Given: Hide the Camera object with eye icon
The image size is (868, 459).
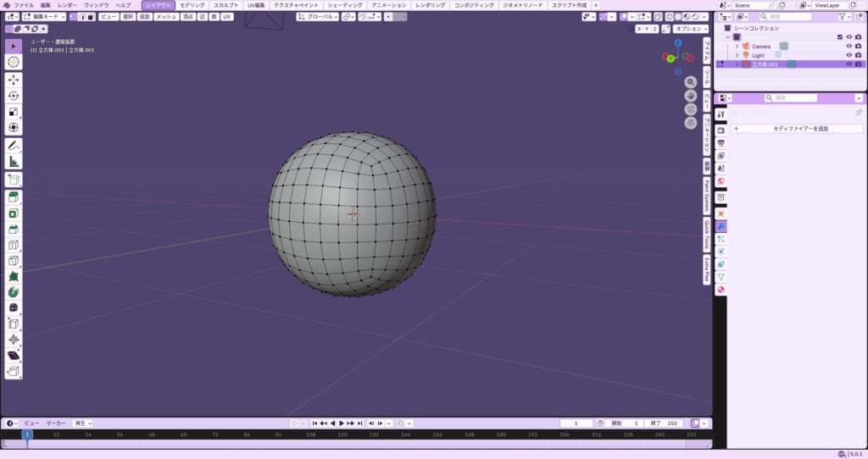Looking at the screenshot, I should 849,46.
